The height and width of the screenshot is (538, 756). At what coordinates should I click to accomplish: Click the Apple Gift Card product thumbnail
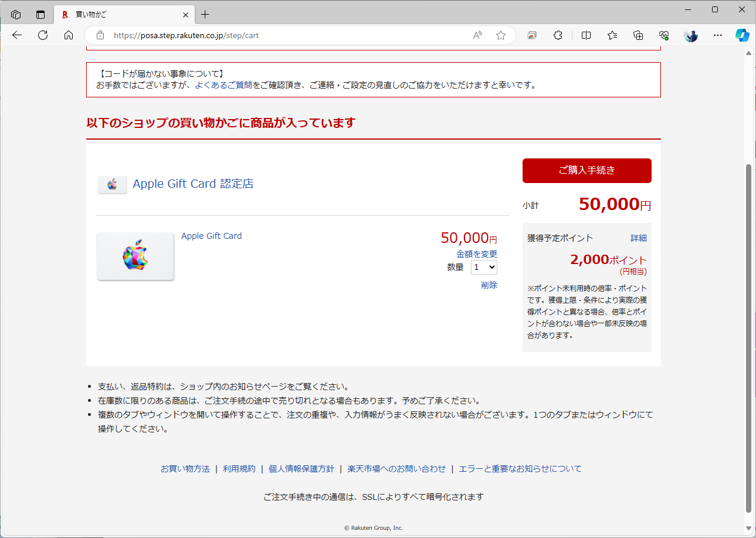tap(135, 256)
